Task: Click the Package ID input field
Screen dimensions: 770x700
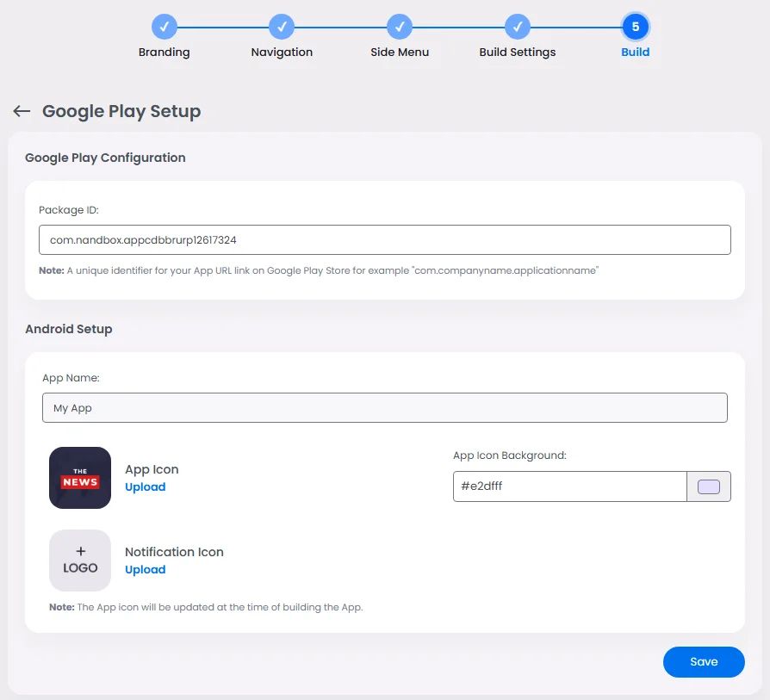Action: click(384, 239)
